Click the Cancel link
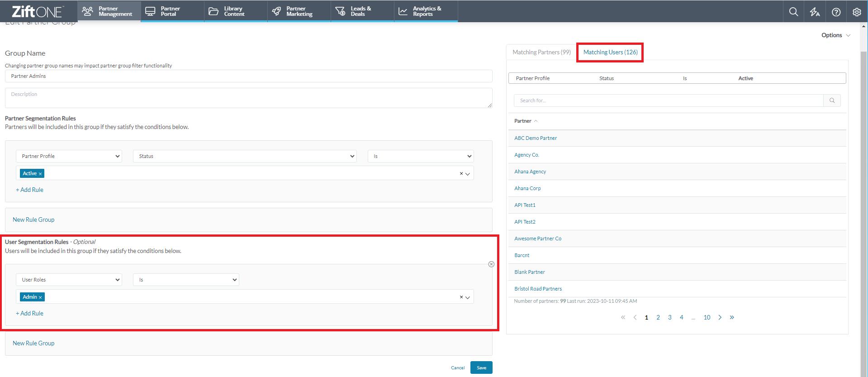The height and width of the screenshot is (377, 868). pos(458,368)
